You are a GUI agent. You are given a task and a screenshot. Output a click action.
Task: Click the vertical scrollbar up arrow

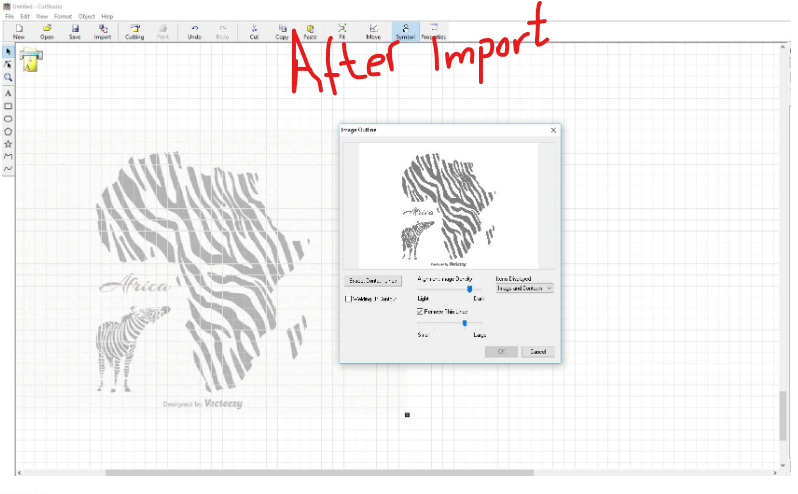coord(783,47)
